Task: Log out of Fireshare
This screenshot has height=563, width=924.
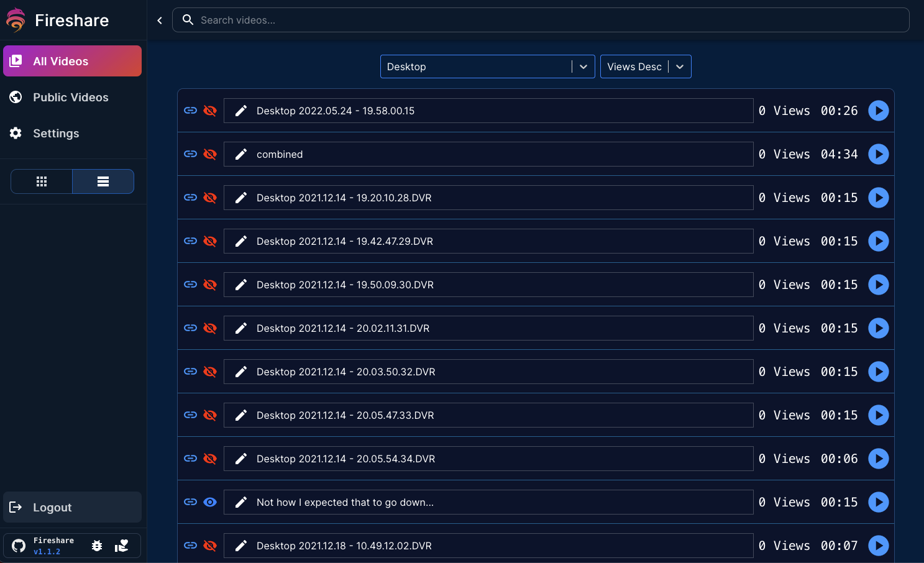Action: [52, 507]
